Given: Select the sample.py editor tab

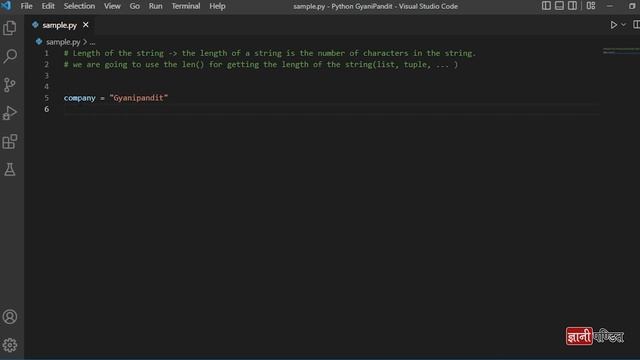Looking at the screenshot, I should tap(60, 25).
